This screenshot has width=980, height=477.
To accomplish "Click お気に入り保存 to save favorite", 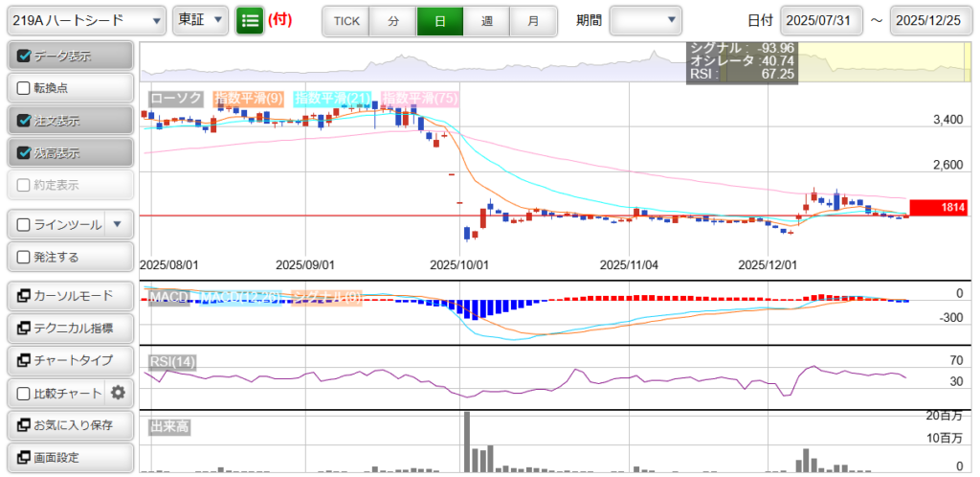I will (69, 425).
